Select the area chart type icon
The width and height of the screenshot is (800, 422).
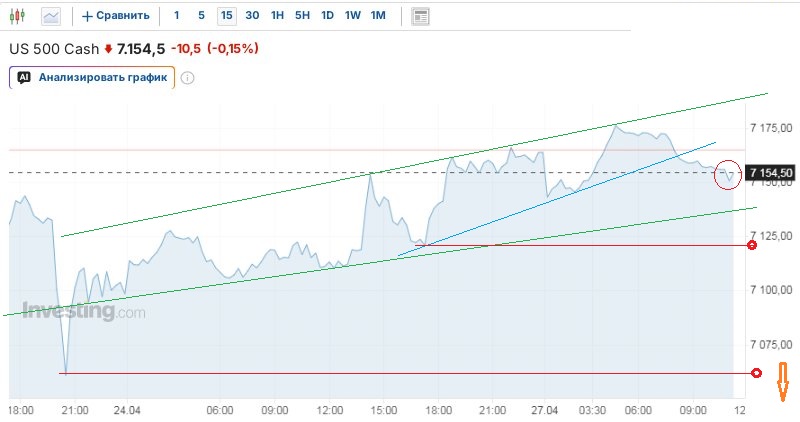(x=50, y=16)
